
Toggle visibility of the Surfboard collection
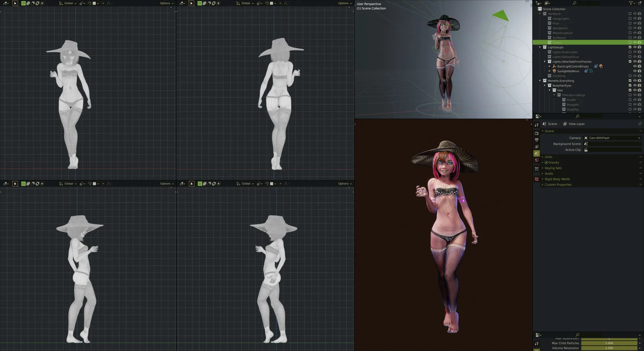click(x=635, y=38)
